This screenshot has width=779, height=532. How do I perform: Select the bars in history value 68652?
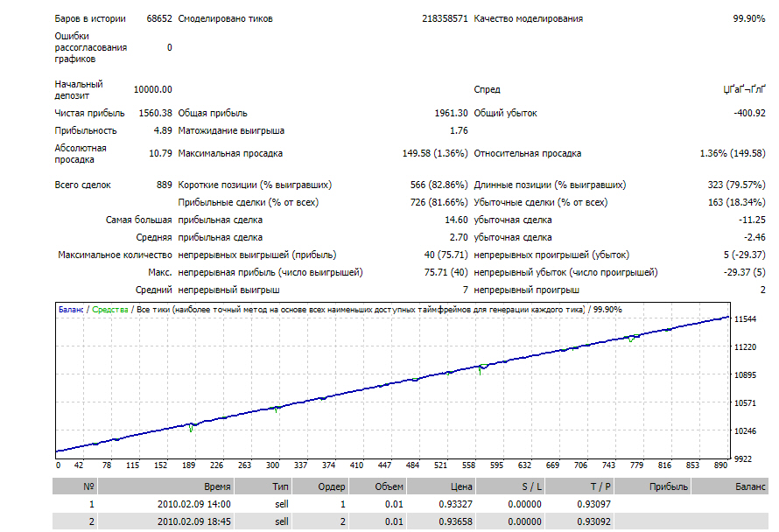pyautogui.click(x=159, y=19)
